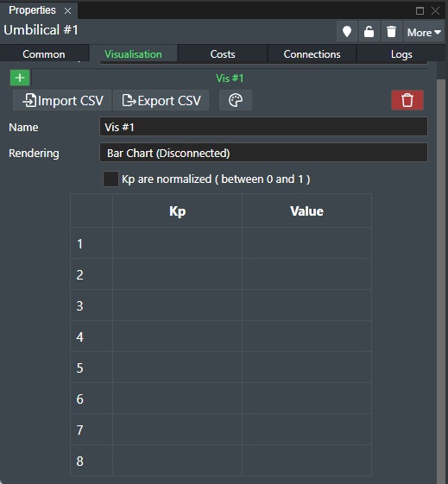Select row header number 6
Viewport: 448px width, 484px height.
point(91,399)
